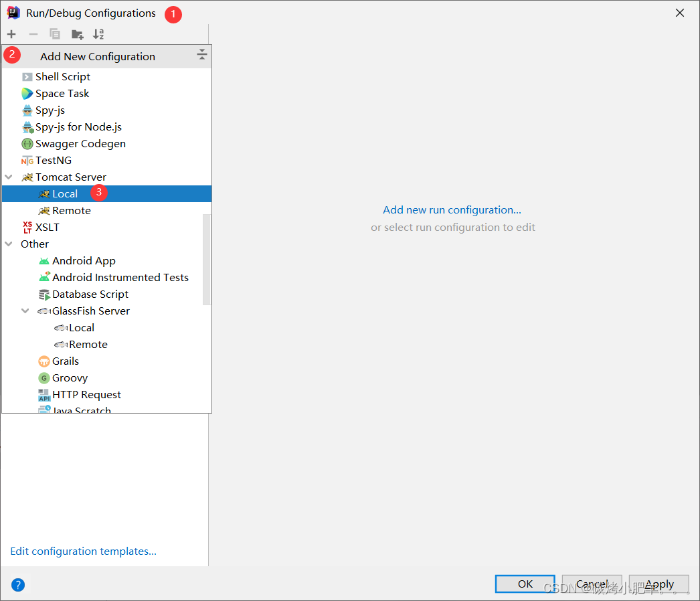Click the Add New Configuration plus icon

pos(11,34)
